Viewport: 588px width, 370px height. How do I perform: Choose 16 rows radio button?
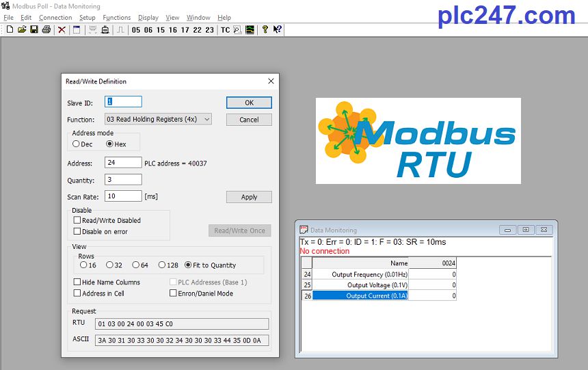click(83, 265)
